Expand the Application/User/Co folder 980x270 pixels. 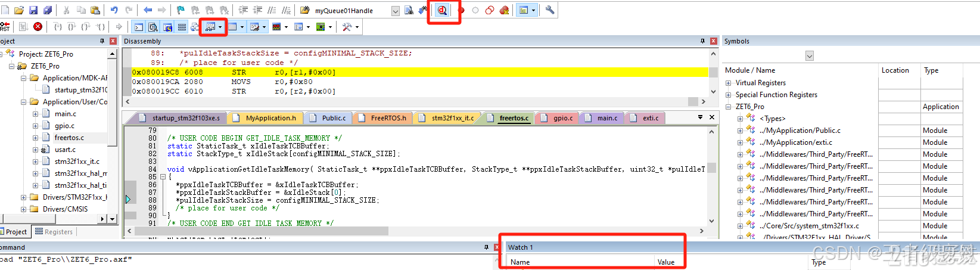(24, 102)
